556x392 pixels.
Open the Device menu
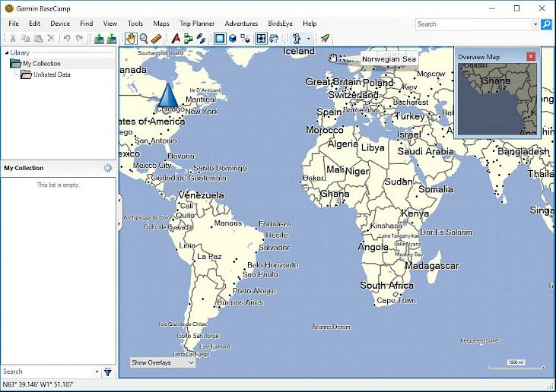click(60, 24)
